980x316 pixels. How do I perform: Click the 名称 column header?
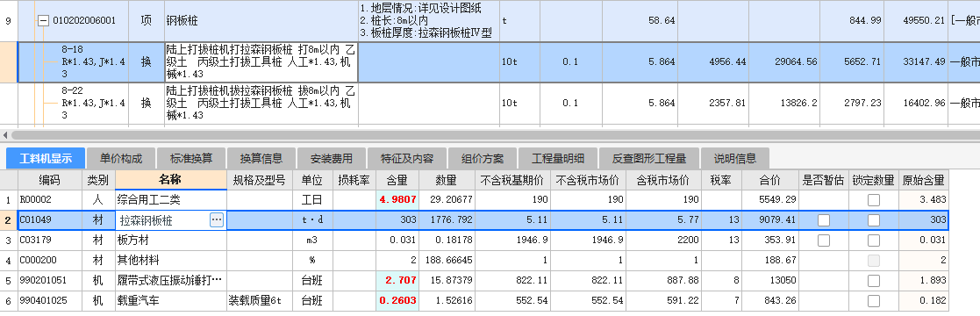tap(170, 180)
